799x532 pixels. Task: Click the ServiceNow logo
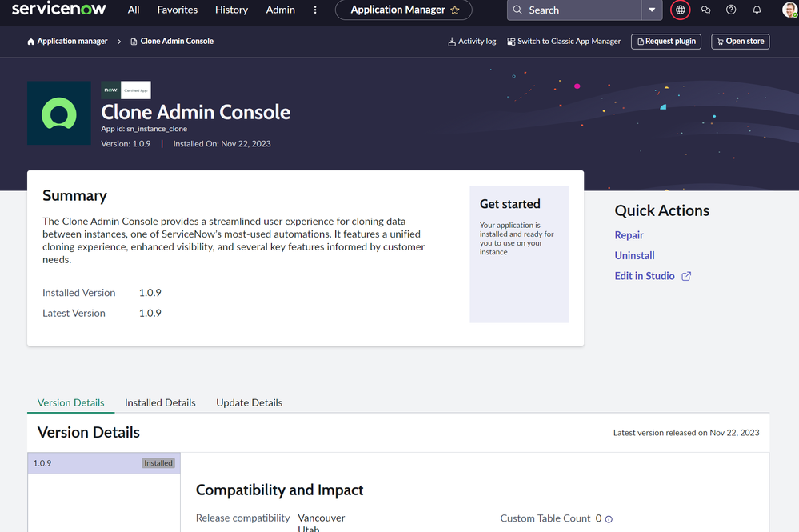tap(58, 10)
